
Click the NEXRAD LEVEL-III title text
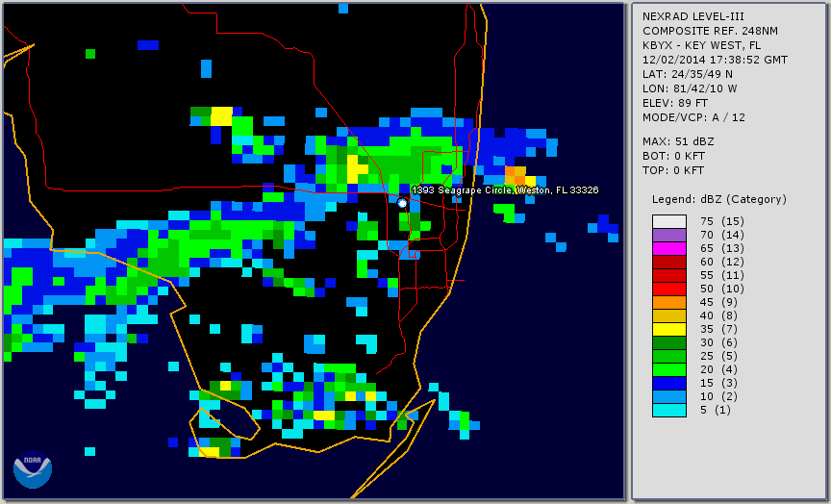pos(695,16)
